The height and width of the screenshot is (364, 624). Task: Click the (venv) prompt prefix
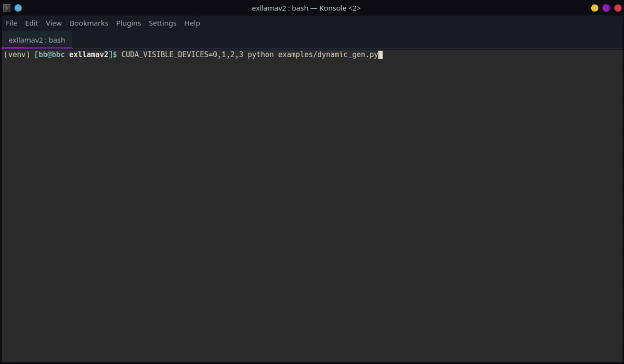(16, 54)
